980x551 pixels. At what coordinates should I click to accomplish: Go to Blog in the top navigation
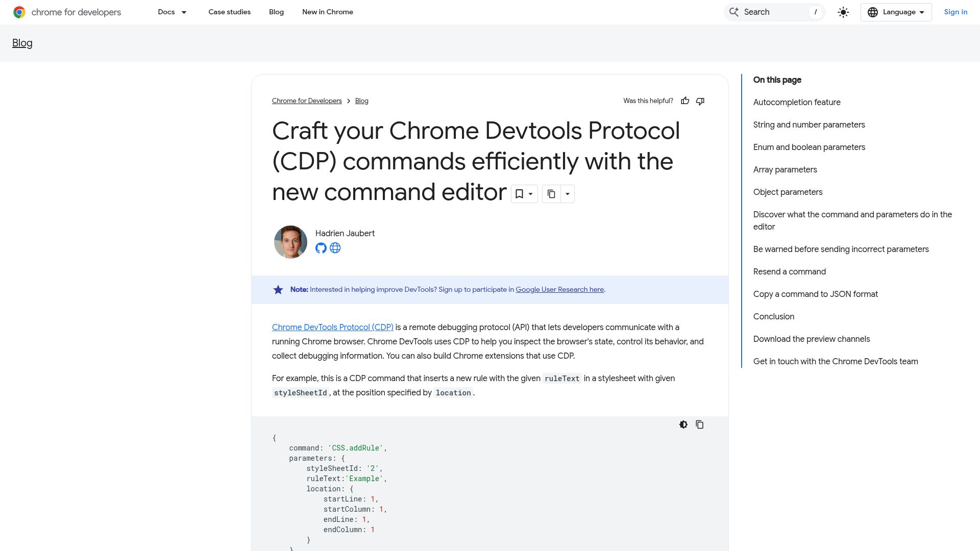[x=277, y=12]
